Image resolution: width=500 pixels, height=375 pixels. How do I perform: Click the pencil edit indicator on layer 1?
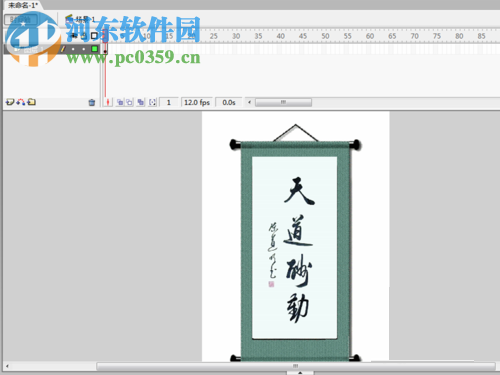63,49
